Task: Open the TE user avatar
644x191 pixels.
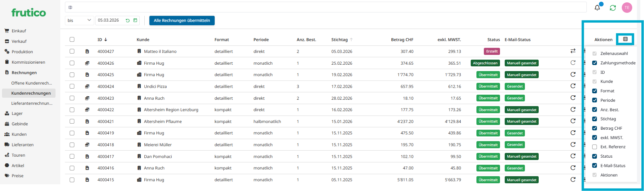Action: [x=627, y=8]
